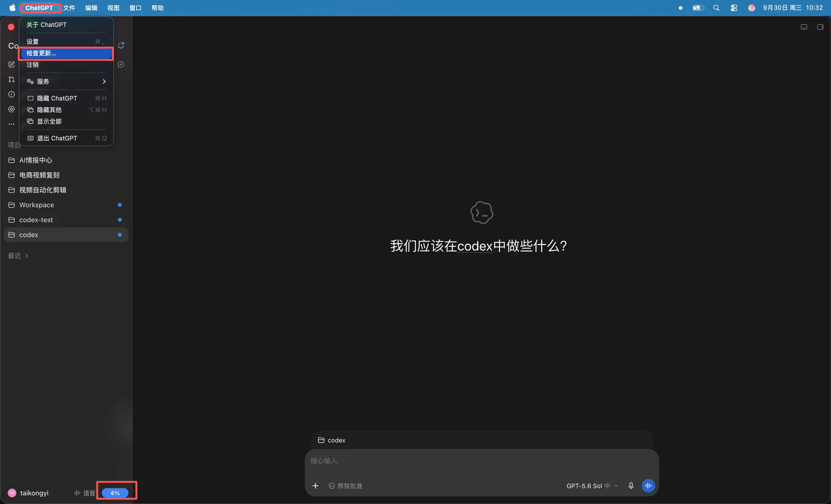This screenshot has height=504, width=831.
Task: Open the 电商视频复刻 project
Action: [66, 175]
